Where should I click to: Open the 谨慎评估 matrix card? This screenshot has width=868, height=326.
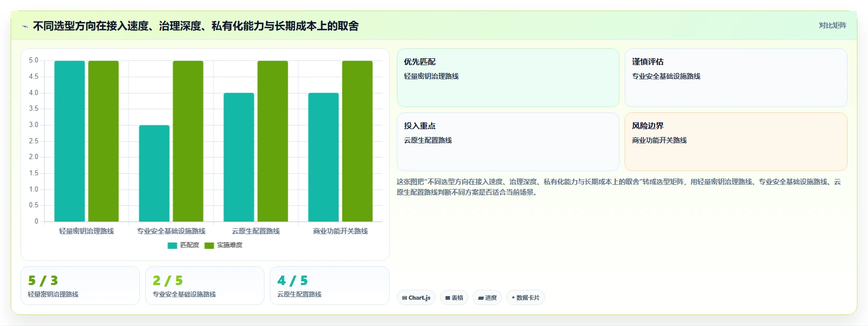736,78
